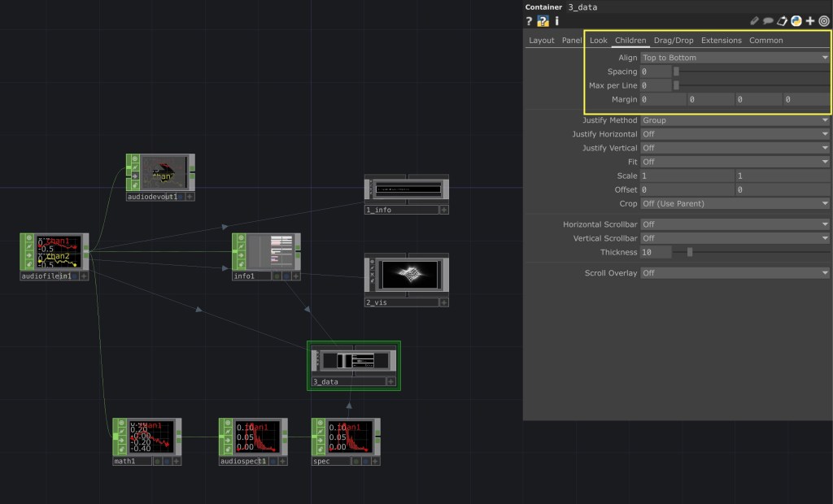Open the operator help question mark icon
This screenshot has height=504, width=833.
tap(530, 21)
